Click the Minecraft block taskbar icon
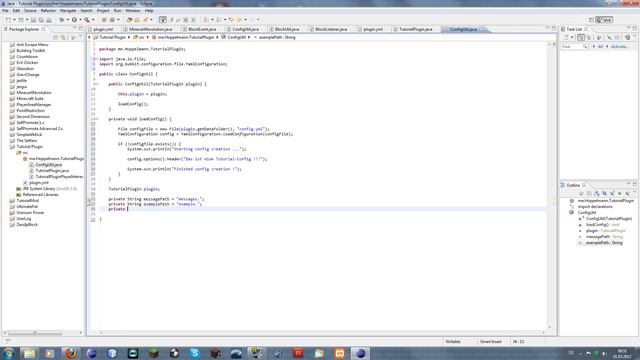 153,353
